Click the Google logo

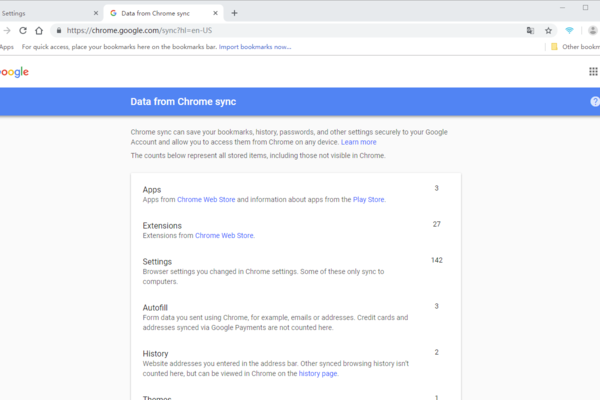[x=14, y=72]
